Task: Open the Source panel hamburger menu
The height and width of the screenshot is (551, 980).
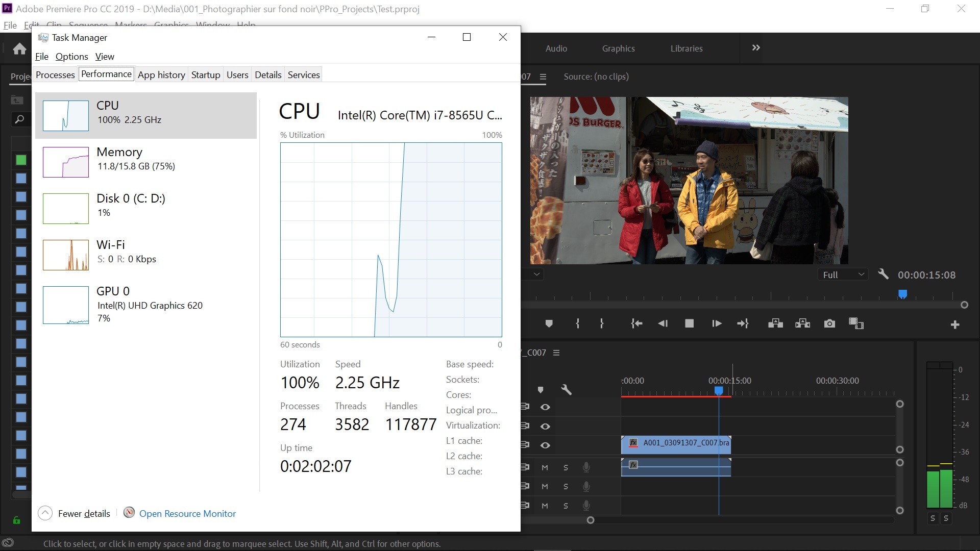Action: 543,77
